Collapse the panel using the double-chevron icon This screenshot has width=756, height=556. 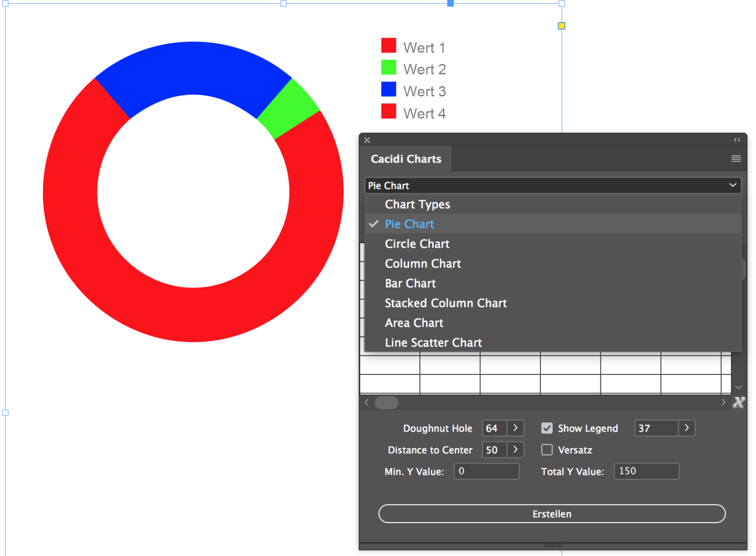point(737,140)
